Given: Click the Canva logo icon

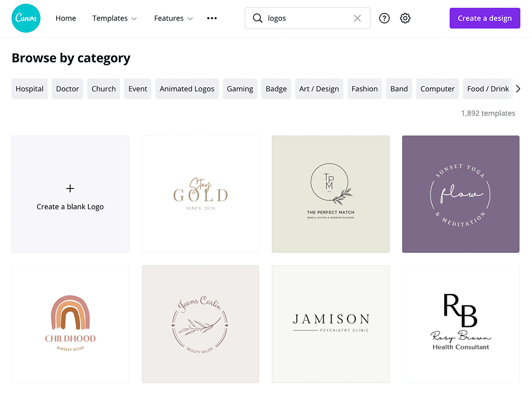Looking at the screenshot, I should (26, 18).
